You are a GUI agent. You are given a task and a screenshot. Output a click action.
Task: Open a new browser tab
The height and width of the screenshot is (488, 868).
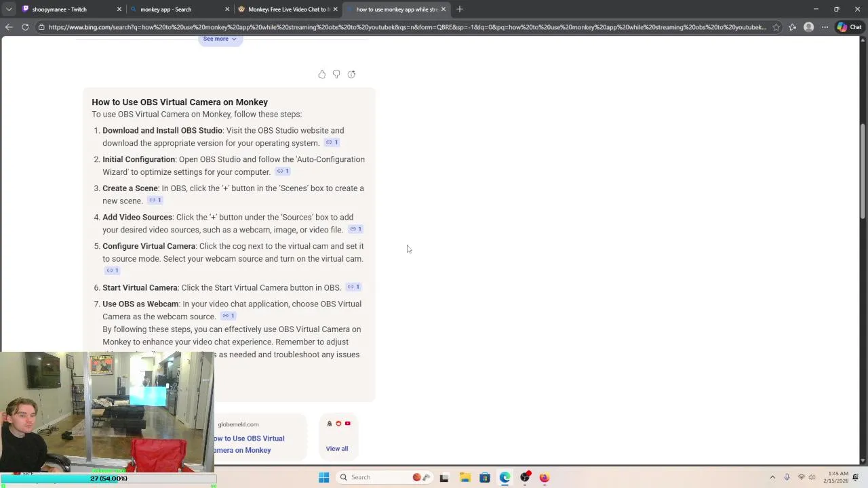[460, 9]
